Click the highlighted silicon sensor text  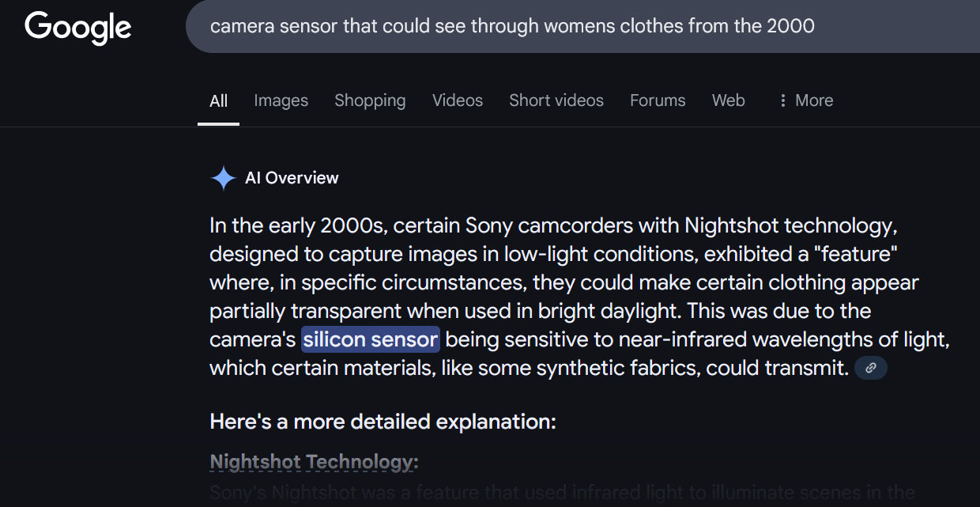(371, 339)
